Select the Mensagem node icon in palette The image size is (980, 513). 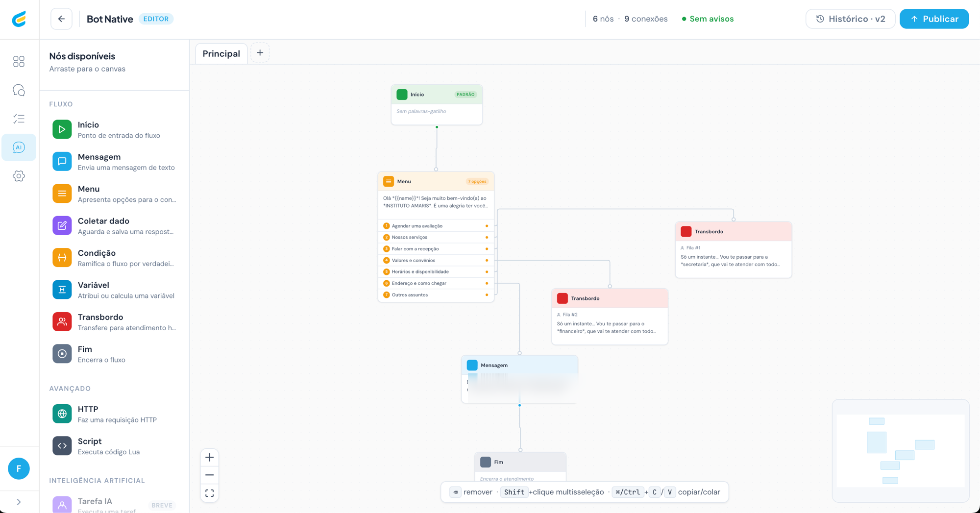tap(62, 162)
